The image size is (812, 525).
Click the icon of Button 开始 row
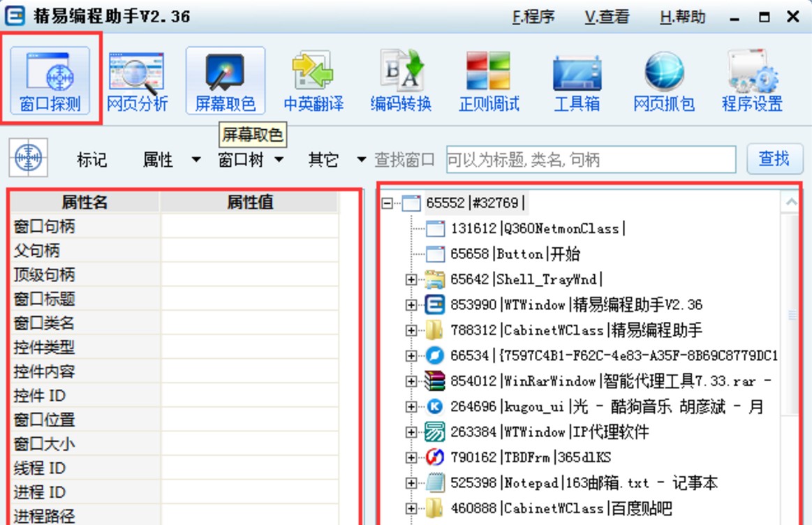(x=435, y=253)
